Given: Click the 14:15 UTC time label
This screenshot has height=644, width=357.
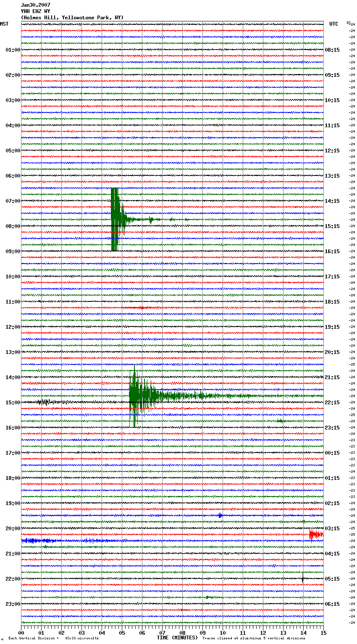Looking at the screenshot, I should 332,201.
